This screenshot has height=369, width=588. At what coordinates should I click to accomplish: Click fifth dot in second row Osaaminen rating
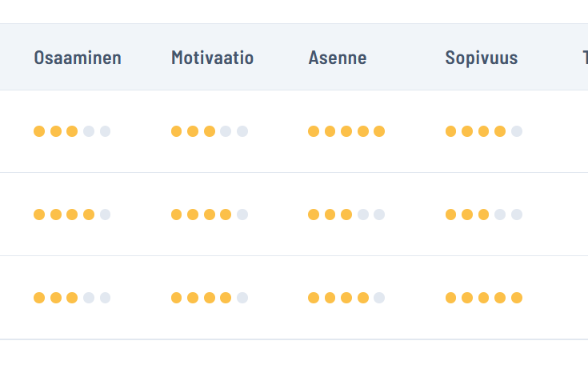(105, 215)
